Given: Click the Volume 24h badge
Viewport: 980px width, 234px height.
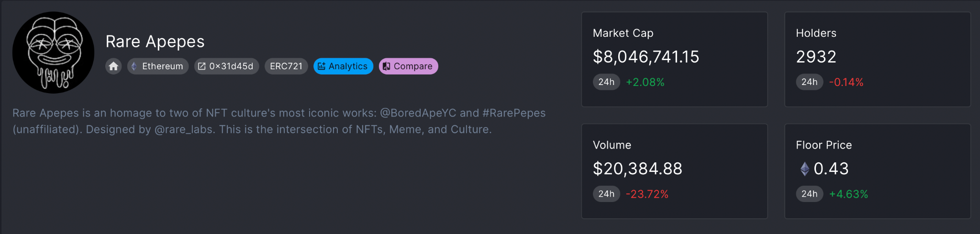Looking at the screenshot, I should (x=606, y=194).
